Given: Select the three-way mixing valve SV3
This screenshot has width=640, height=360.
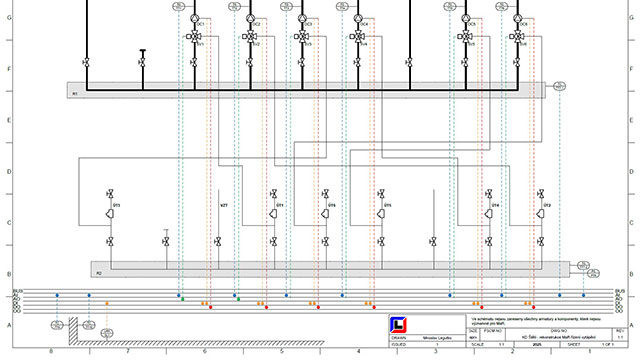Looking at the screenshot, I should click(302, 37).
